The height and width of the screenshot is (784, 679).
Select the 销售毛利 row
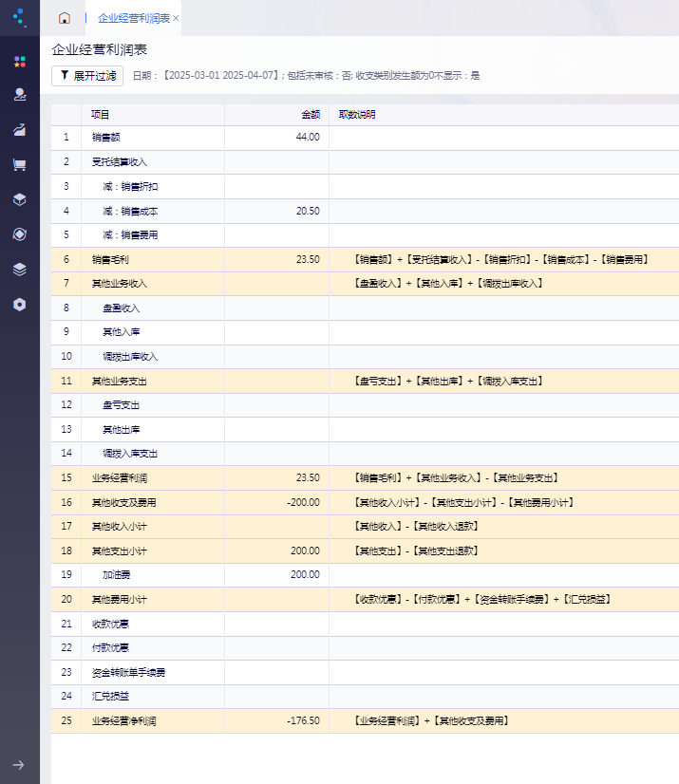coord(365,259)
